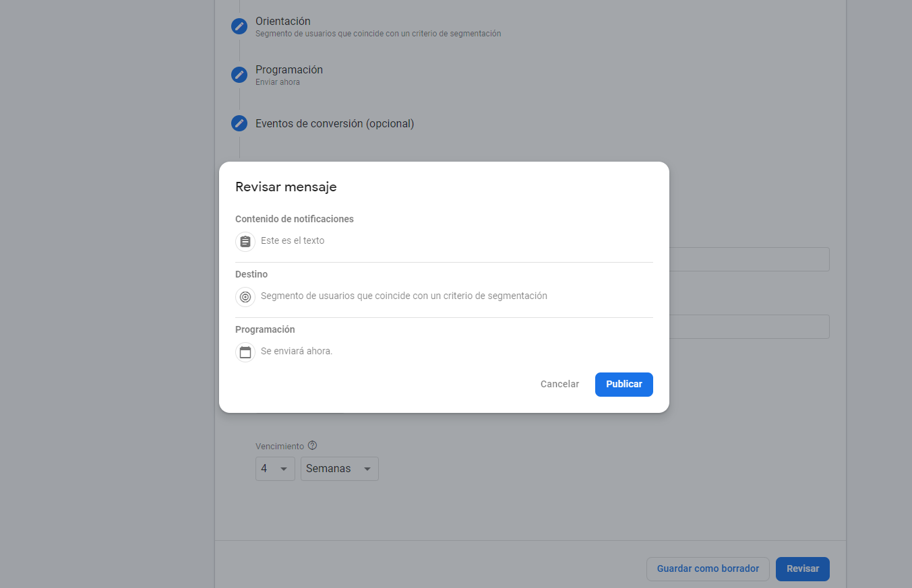Click the 'Se enviará ahora.' schedule text
The image size is (912, 588).
(297, 352)
